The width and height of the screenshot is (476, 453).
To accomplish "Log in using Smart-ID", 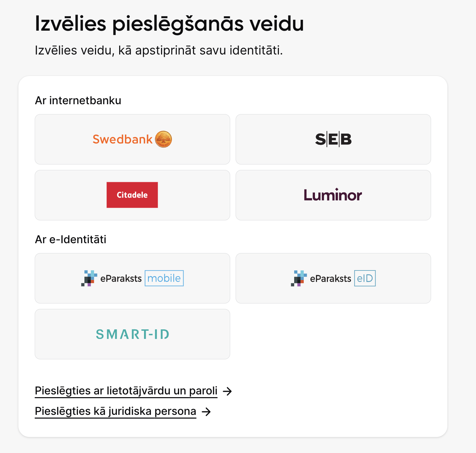I will pos(132,334).
